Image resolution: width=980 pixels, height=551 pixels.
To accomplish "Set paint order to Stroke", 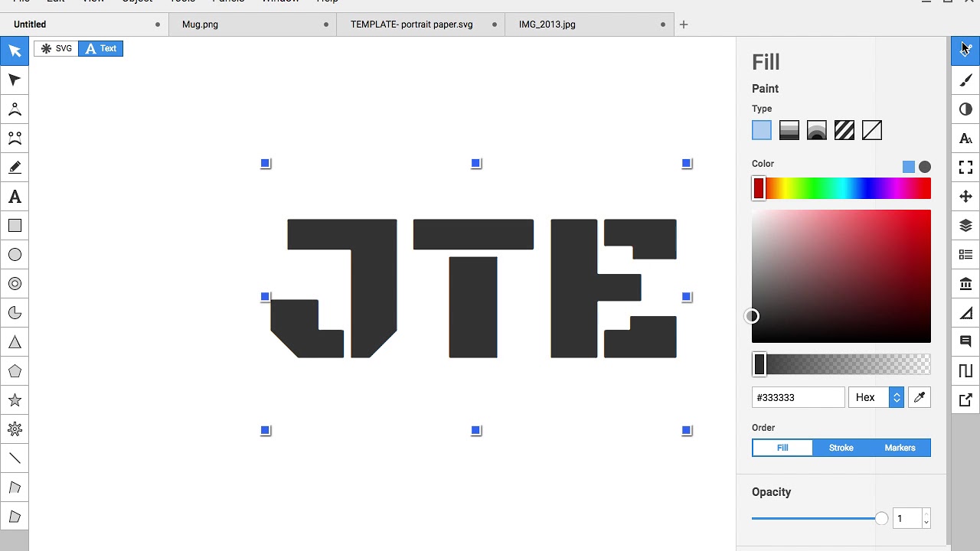I will tap(841, 448).
